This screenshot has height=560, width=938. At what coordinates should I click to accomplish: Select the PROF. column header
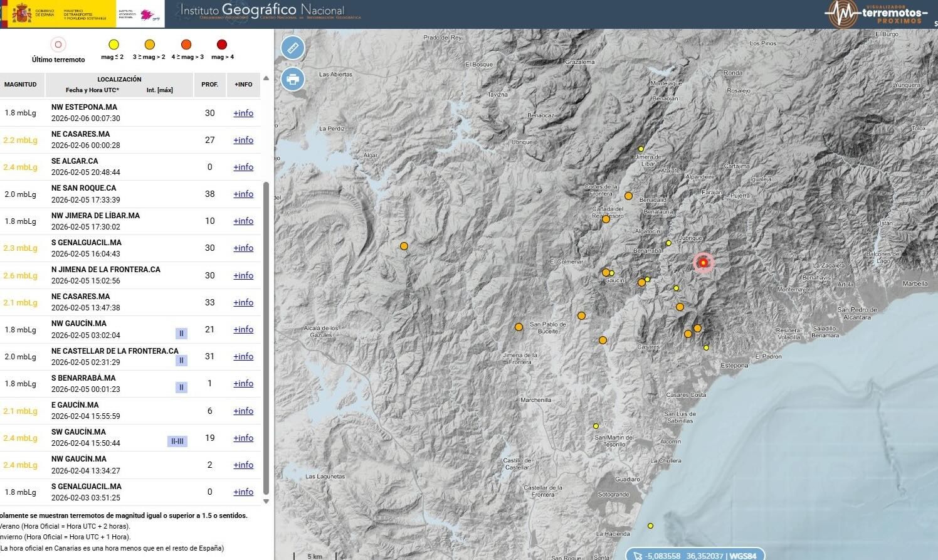[210, 85]
